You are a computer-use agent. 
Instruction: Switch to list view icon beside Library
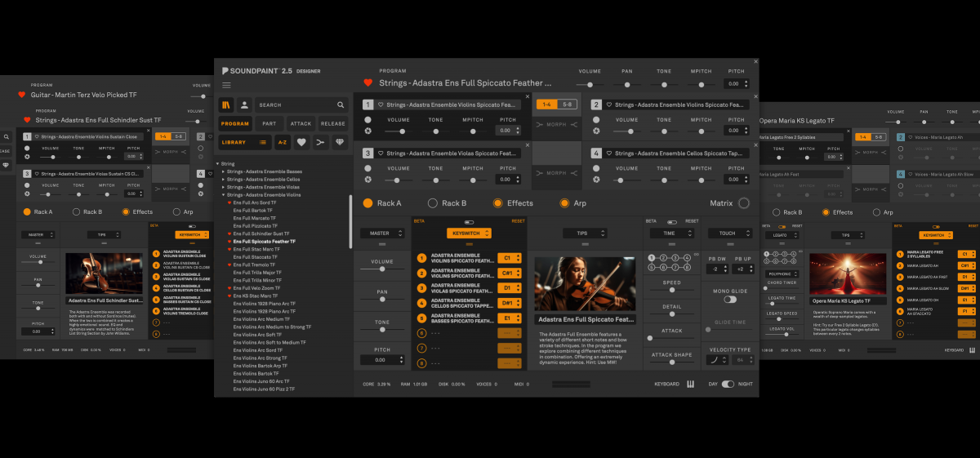click(263, 142)
